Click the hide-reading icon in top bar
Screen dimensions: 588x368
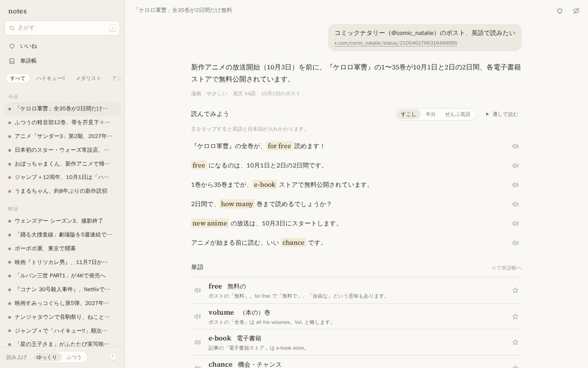coord(576,11)
